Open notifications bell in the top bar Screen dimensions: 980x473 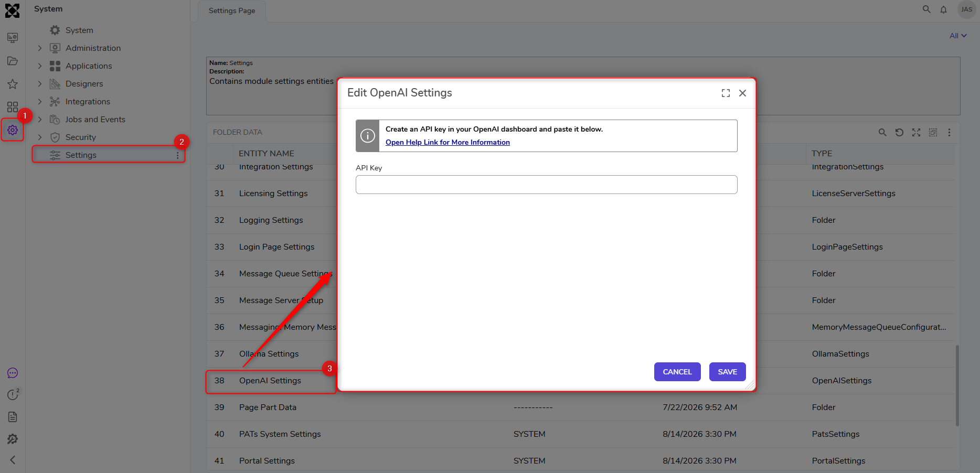[943, 9]
